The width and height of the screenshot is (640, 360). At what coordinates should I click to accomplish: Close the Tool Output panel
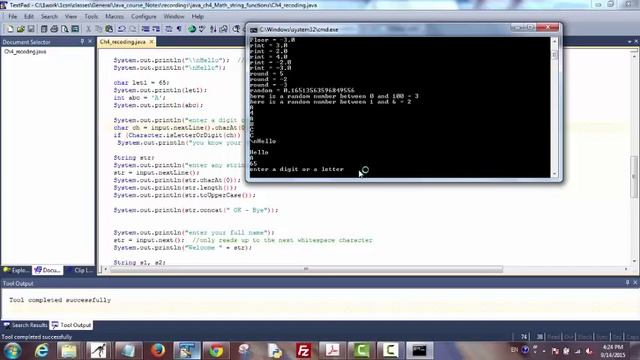[635, 282]
